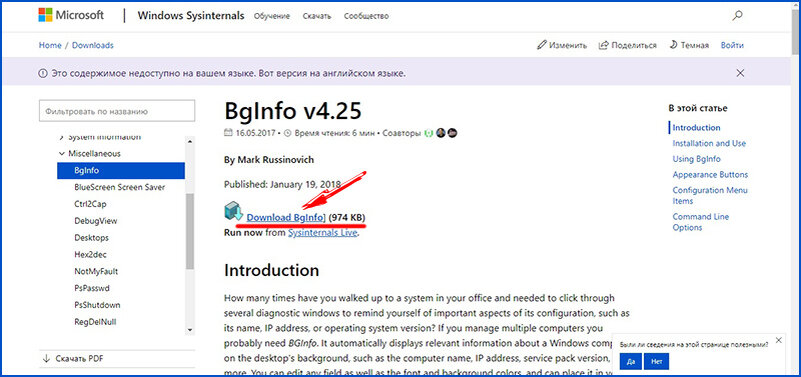This screenshot has width=801, height=377.
Task: Select Ctrl2Cap in the sidebar
Action: point(90,204)
